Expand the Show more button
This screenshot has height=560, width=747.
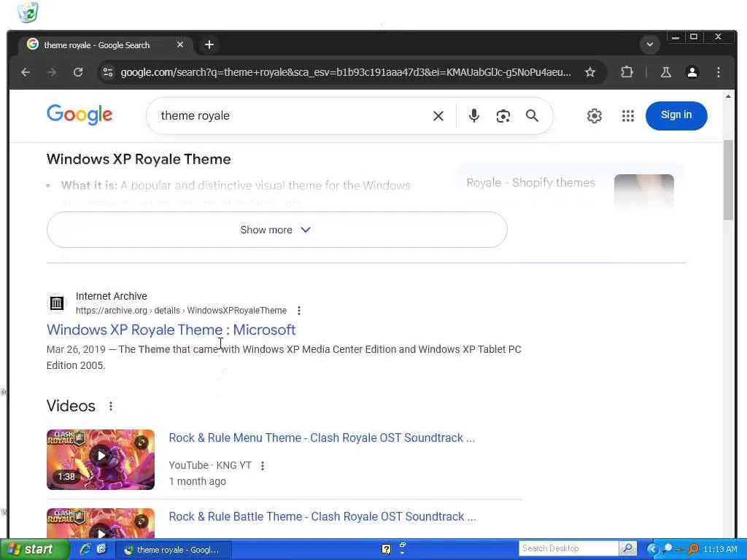(x=276, y=230)
